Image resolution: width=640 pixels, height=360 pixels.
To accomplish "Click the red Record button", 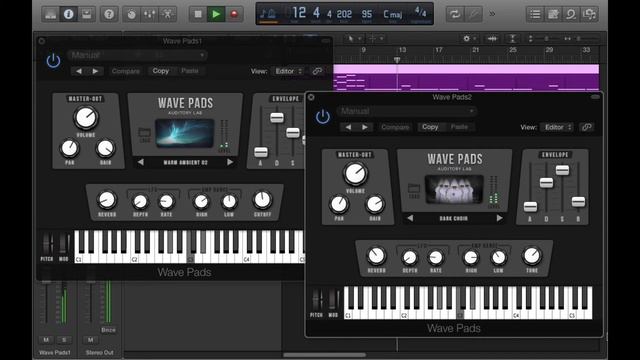I will point(234,14).
